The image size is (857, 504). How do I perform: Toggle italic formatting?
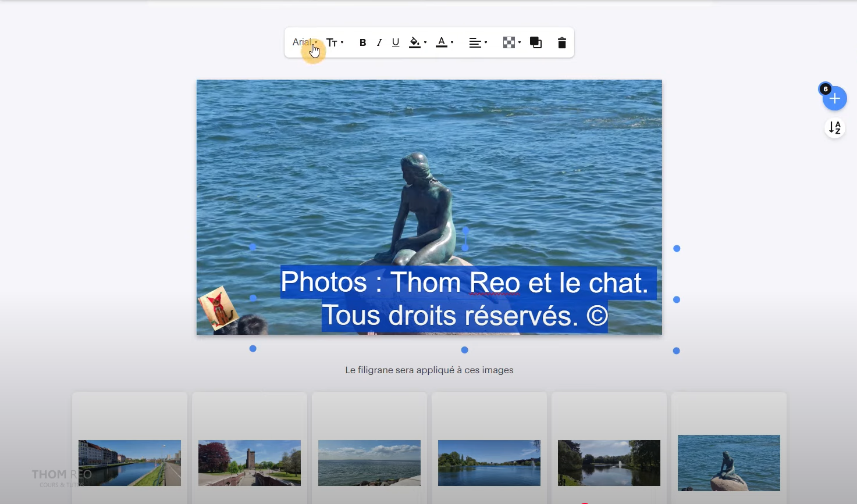pyautogui.click(x=379, y=42)
